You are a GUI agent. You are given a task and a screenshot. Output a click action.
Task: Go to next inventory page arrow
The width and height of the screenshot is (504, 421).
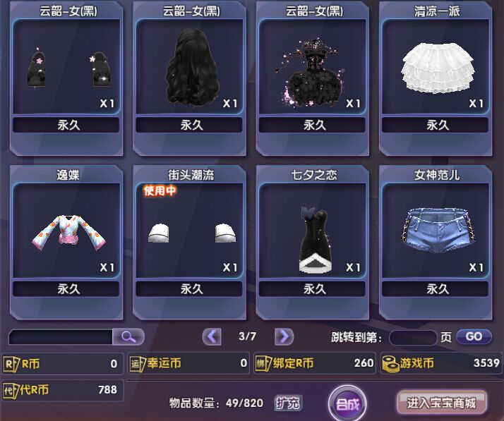click(284, 336)
